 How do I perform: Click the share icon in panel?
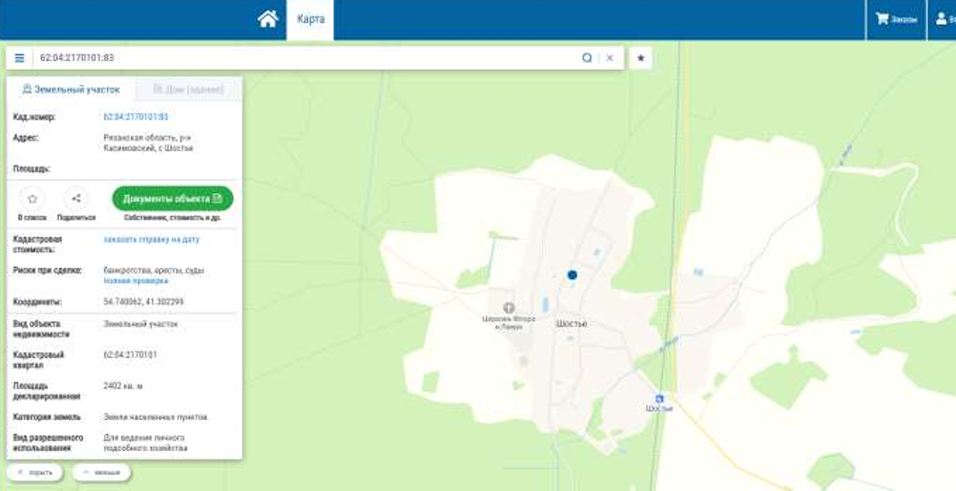point(76,199)
